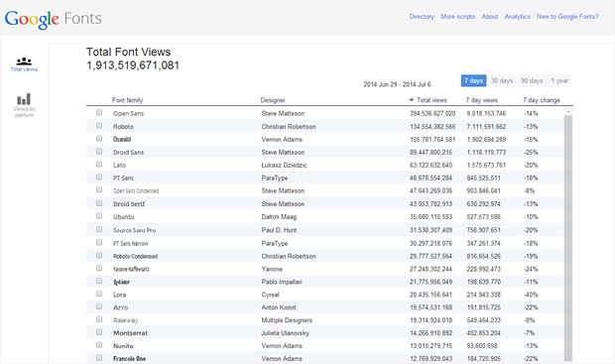
Task: Sort by Total views column arrow
Action: point(412,100)
